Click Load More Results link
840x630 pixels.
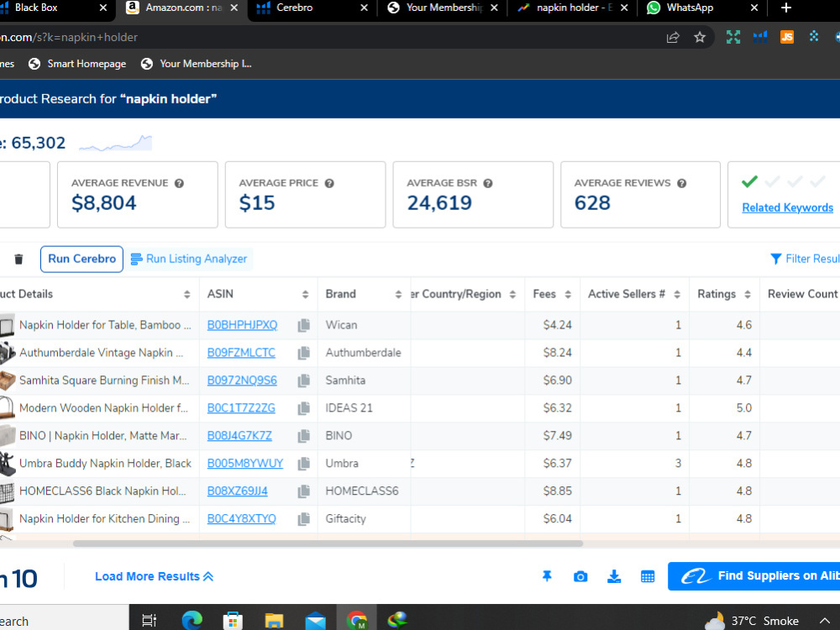click(155, 577)
